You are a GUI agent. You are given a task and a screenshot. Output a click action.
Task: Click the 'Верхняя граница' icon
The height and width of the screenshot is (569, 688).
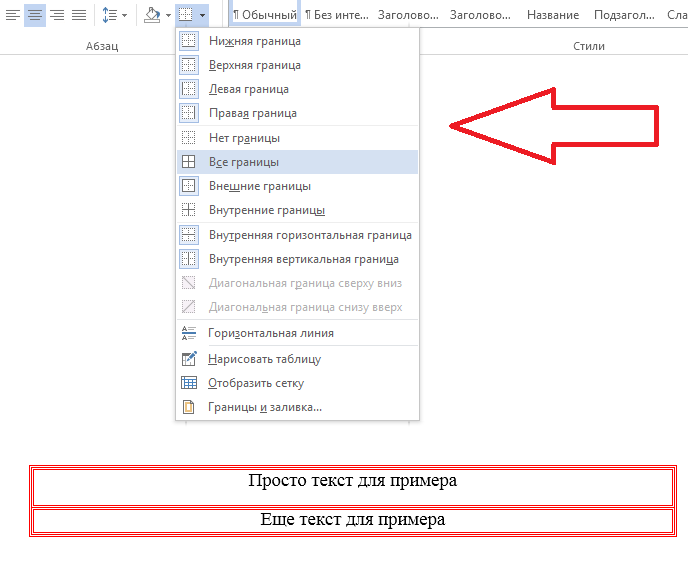click(188, 65)
